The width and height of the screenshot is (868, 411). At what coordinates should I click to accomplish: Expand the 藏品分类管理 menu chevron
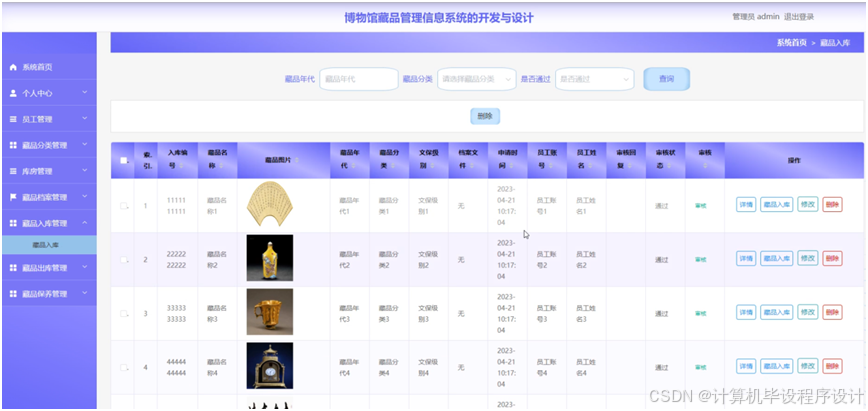tap(85, 145)
